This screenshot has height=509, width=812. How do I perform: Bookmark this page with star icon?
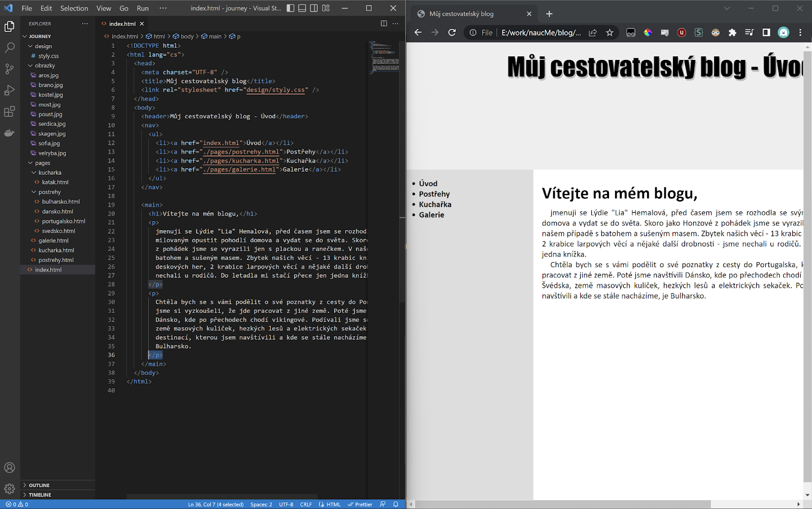tap(610, 33)
